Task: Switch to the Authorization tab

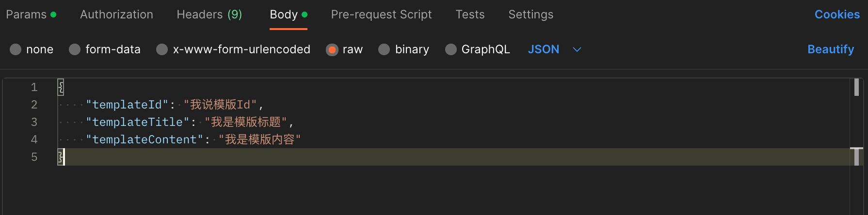Action: [x=116, y=15]
